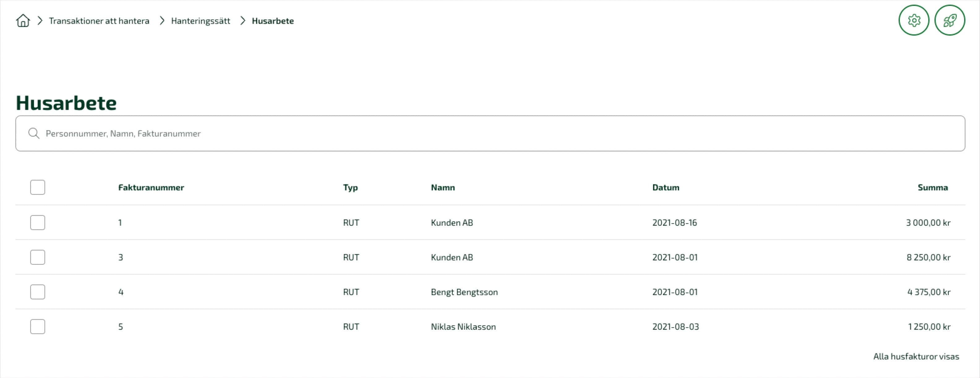Check the box for invoice 1
This screenshot has height=378, width=980.
click(x=38, y=223)
